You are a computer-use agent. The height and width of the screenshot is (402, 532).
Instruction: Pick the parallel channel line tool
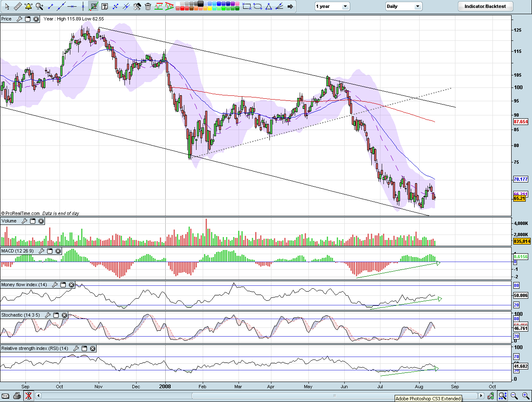(126, 6)
